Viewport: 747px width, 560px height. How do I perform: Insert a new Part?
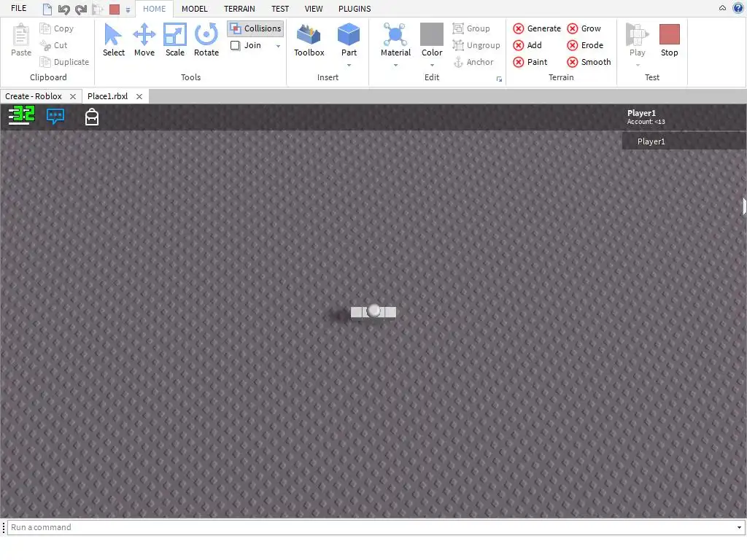click(x=349, y=40)
